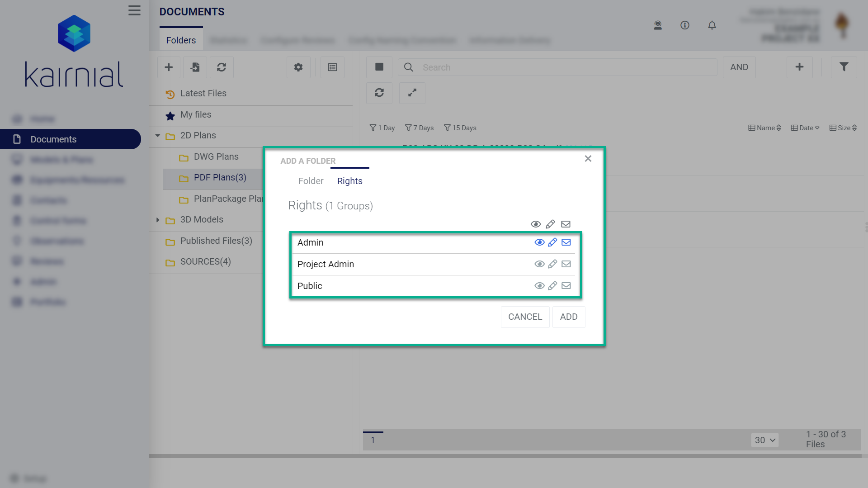Image resolution: width=868 pixels, height=488 pixels.
Task: Click the ADD button in the dialog
Action: pyautogui.click(x=568, y=317)
